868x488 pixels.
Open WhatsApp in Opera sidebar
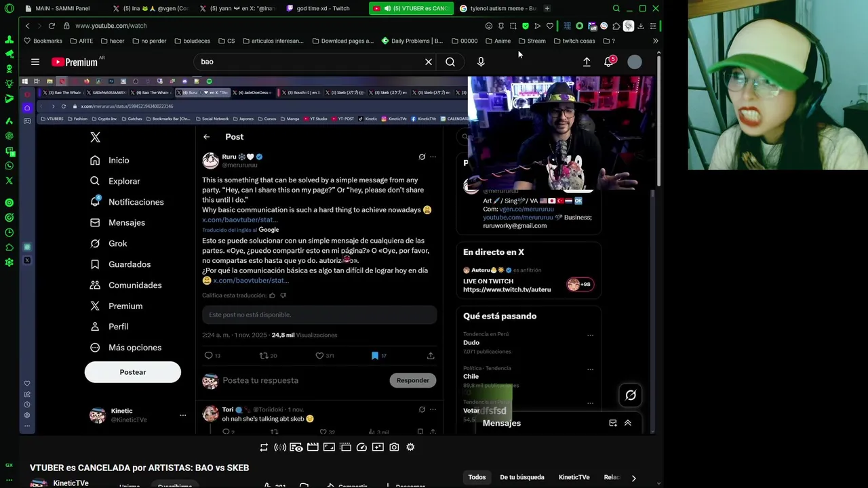[x=9, y=166]
